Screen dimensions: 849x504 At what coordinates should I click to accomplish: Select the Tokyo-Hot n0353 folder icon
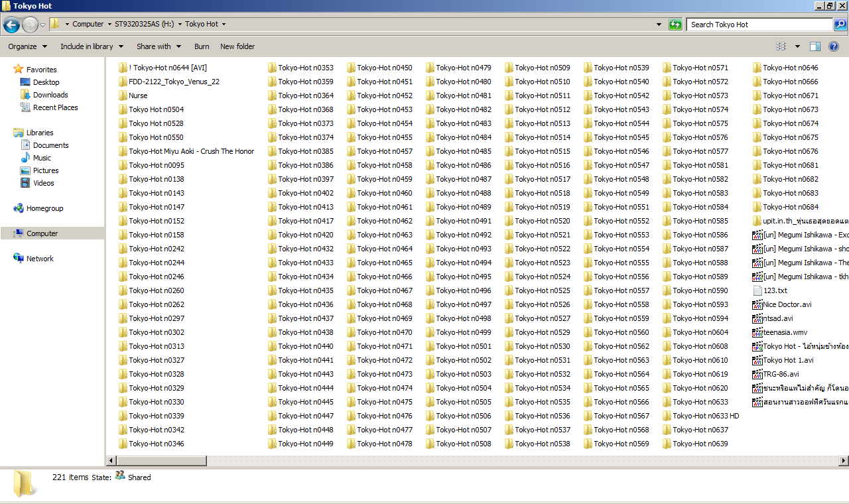point(272,68)
